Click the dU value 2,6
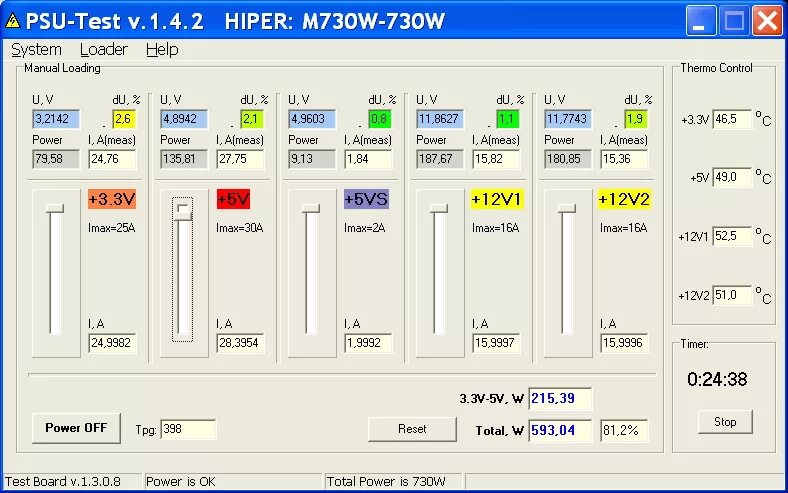Viewport: 788px width, 493px height. (x=125, y=119)
